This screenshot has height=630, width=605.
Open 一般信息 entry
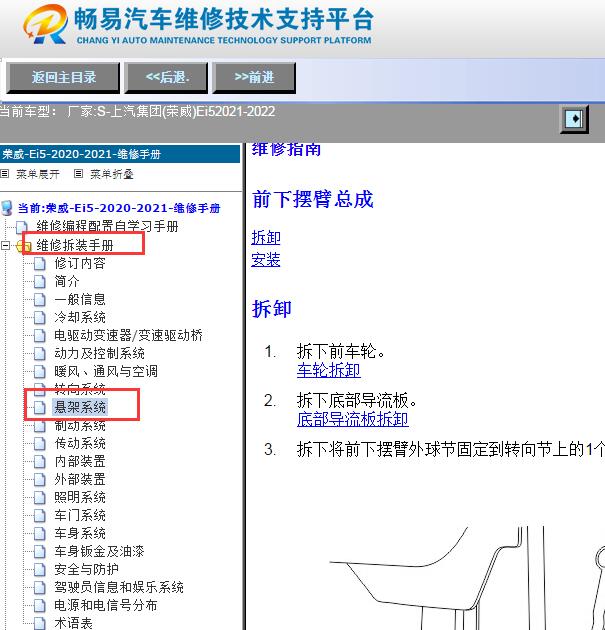click(x=80, y=299)
